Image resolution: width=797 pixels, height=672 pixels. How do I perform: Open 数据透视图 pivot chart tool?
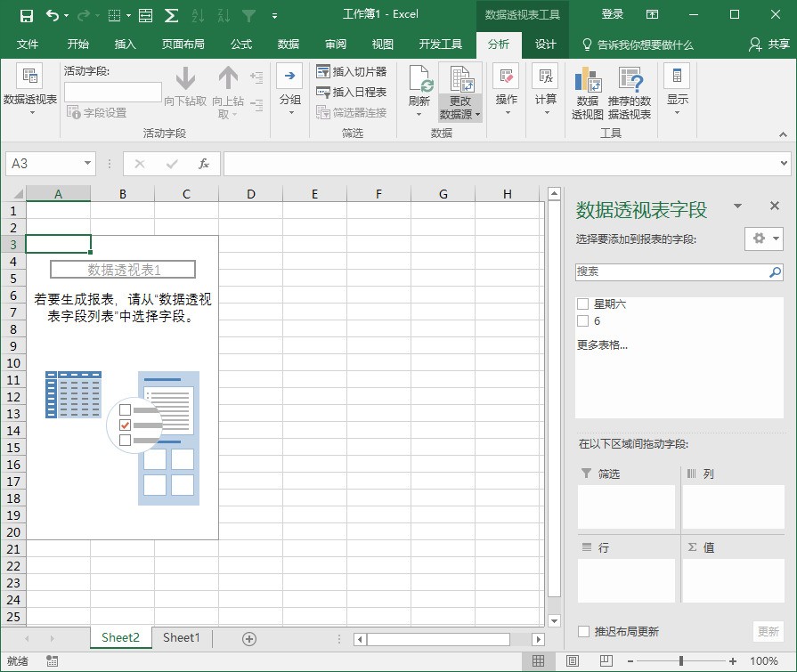[x=588, y=93]
